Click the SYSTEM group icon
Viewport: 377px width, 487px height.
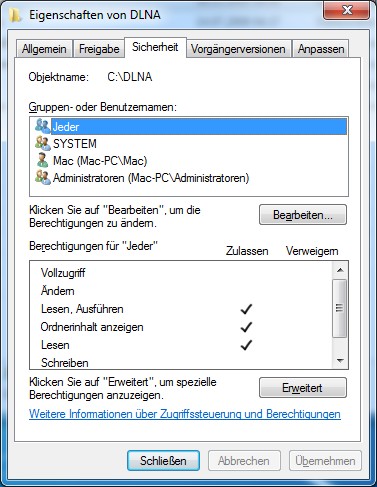(42, 143)
